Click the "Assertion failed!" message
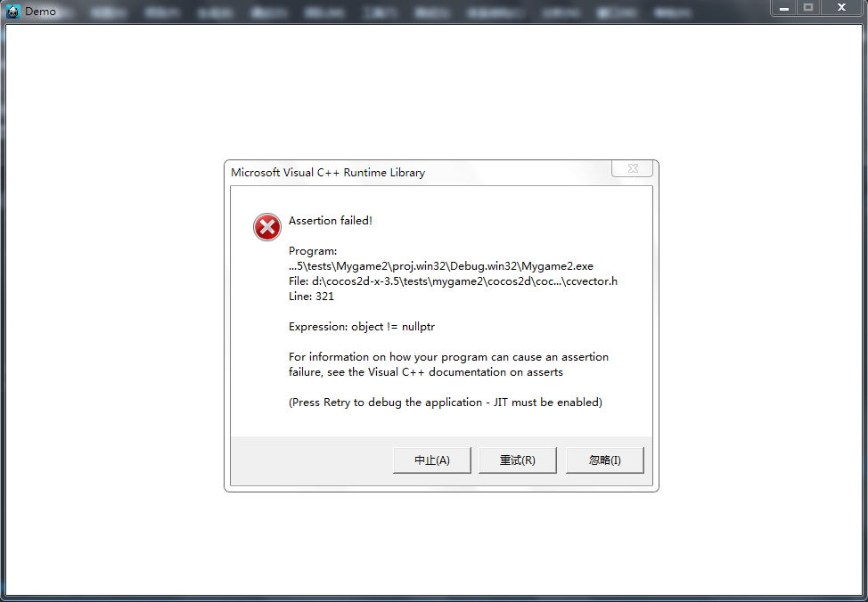The image size is (868, 602). pos(331,221)
